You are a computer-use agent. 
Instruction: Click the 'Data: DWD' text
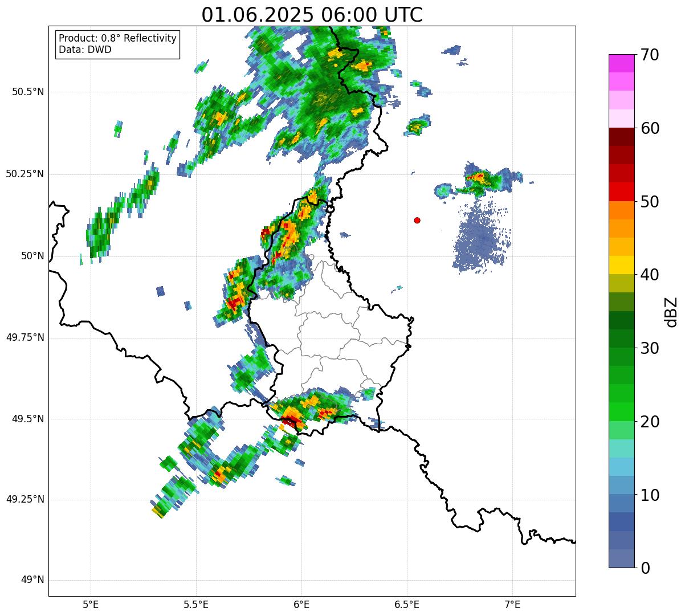(x=85, y=50)
